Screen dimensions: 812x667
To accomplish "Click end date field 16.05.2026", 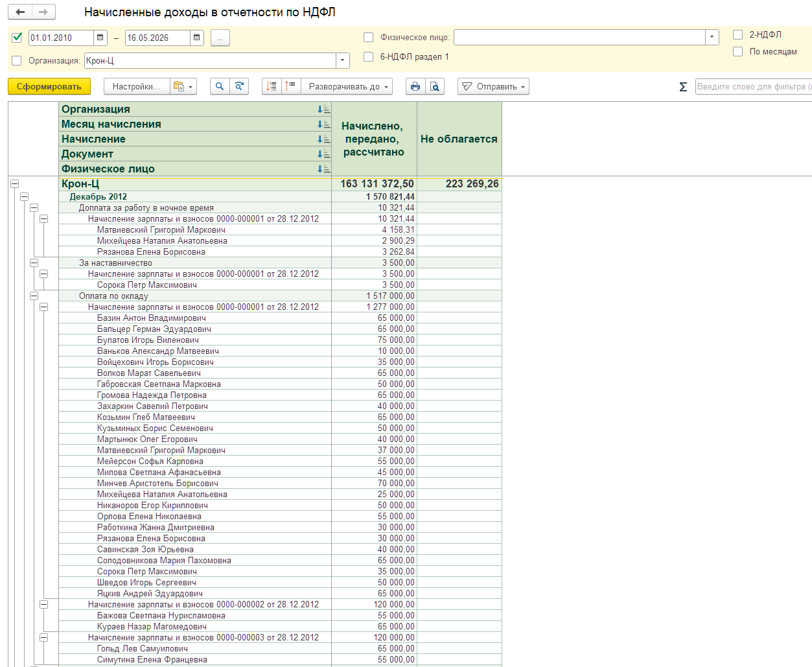I will click(158, 38).
